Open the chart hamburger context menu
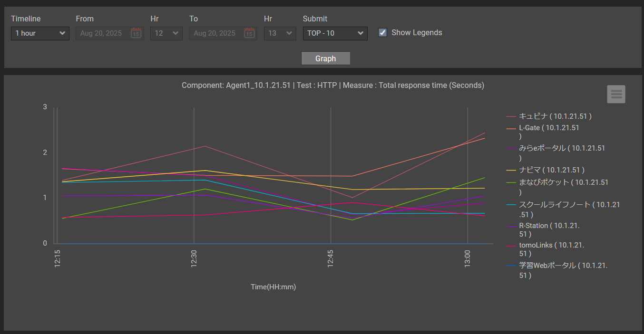The width and height of the screenshot is (644, 334). click(x=616, y=94)
